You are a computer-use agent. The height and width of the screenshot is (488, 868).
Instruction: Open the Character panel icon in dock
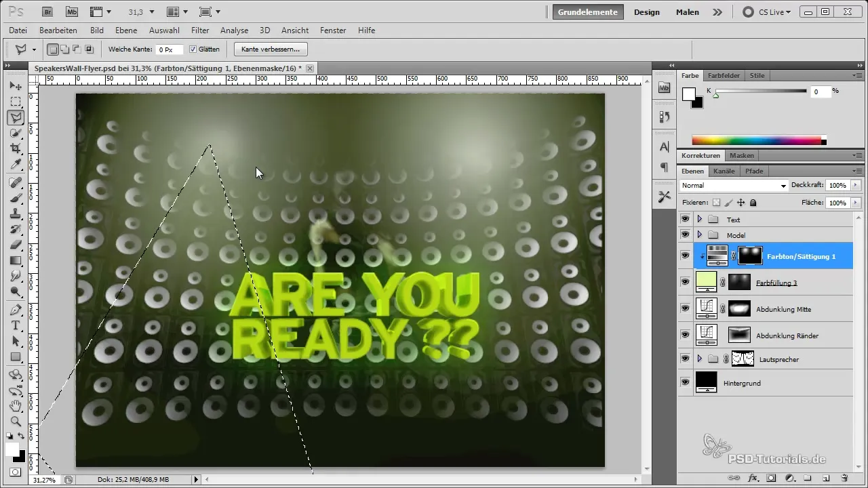coord(664,146)
